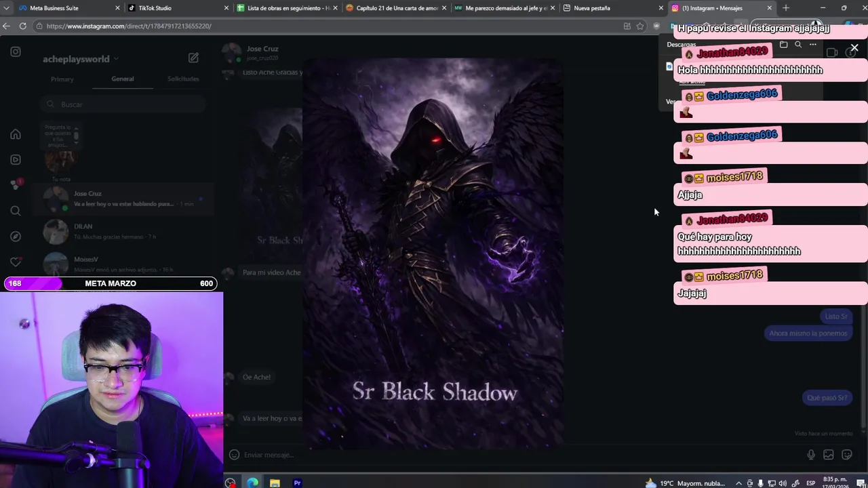Open Messages icon with notification badge
The height and width of the screenshot is (488, 868).
point(16,184)
